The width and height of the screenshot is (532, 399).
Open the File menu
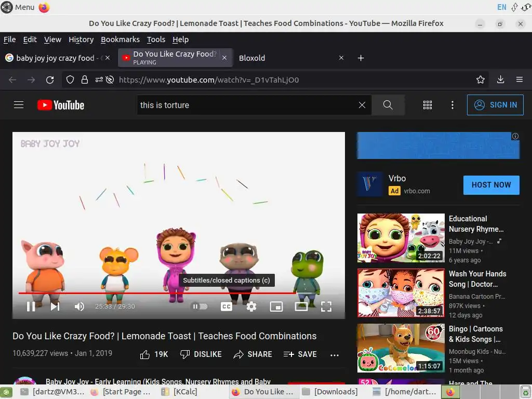coord(9,39)
